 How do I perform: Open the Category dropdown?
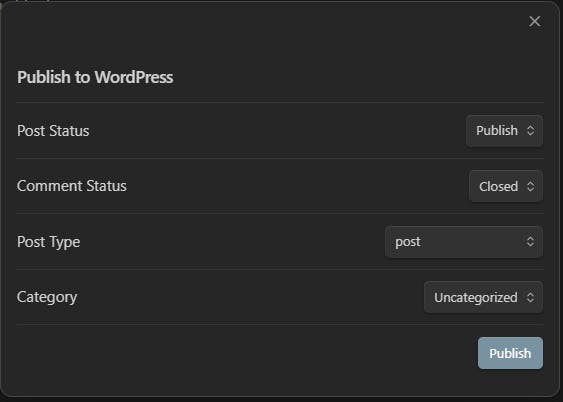(x=483, y=297)
